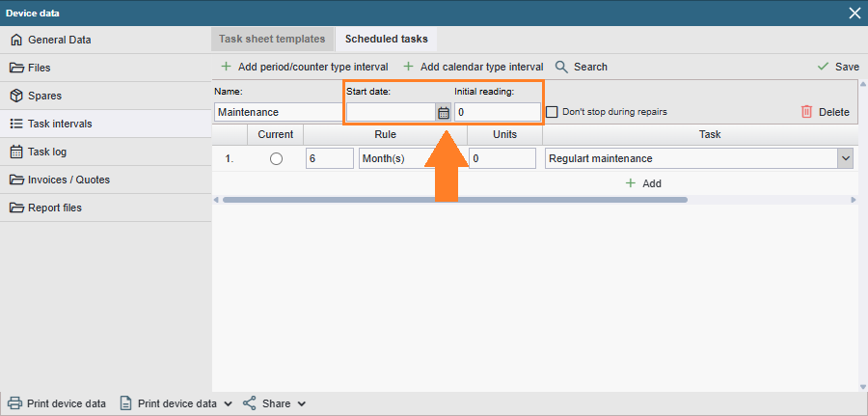The height and width of the screenshot is (416, 868).
Task: Click the Share icon in the bottom bar
Action: point(250,403)
